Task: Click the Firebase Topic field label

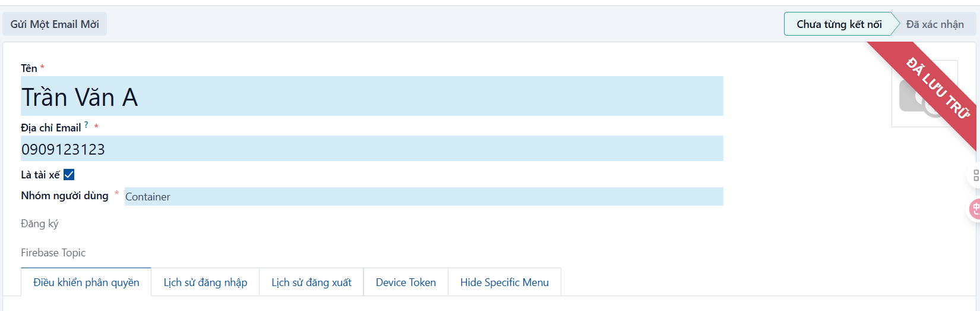Action: [53, 253]
